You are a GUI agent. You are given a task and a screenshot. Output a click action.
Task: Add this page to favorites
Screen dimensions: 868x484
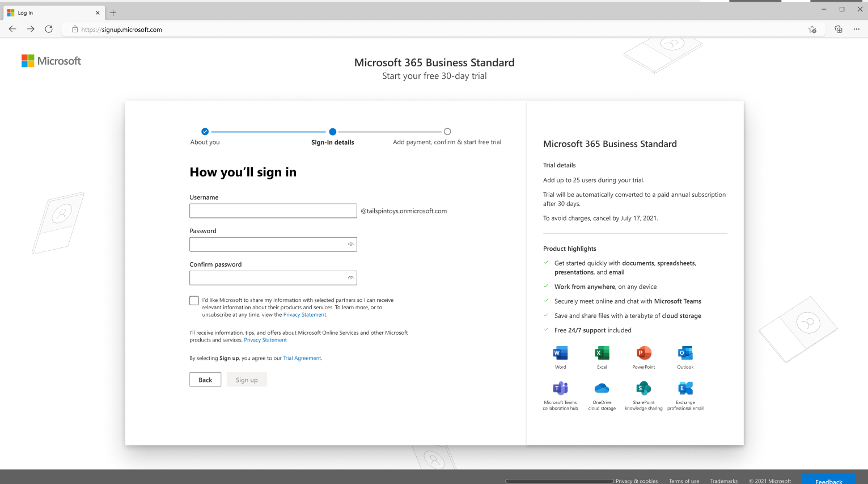[812, 30]
